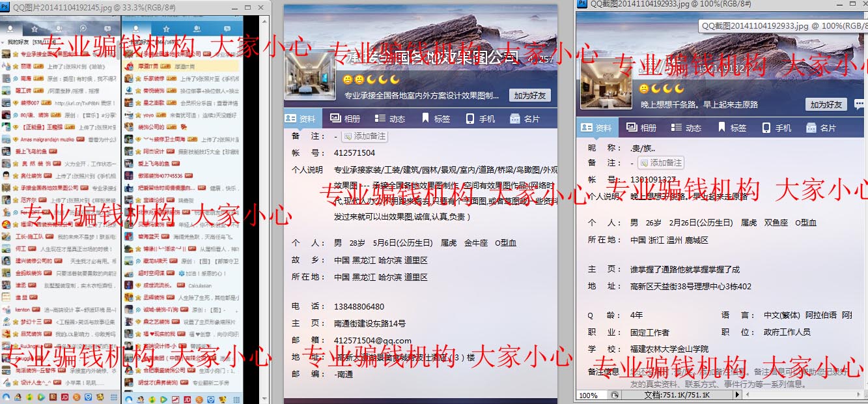This screenshot has height=404, width=868.
Task: Select search bubble icon in left QQ panel
Action: click(83, 29)
